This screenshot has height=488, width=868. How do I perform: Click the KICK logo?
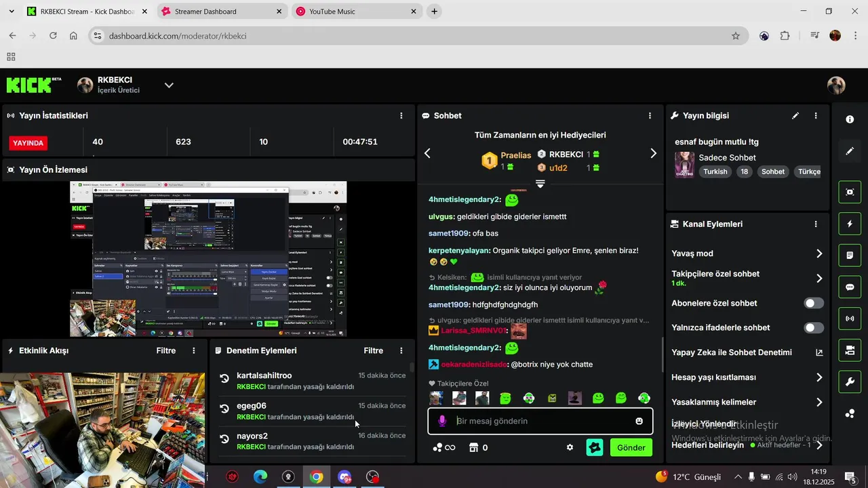click(33, 85)
